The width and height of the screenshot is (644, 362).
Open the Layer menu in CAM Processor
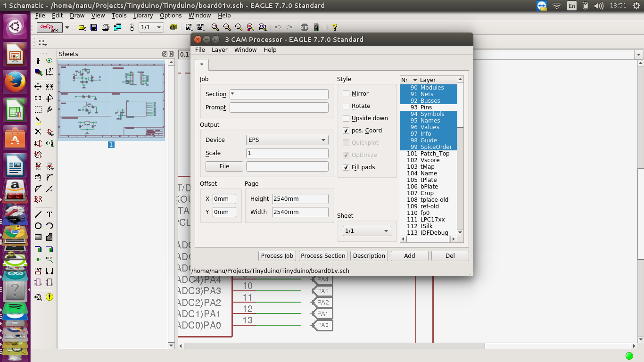[219, 50]
